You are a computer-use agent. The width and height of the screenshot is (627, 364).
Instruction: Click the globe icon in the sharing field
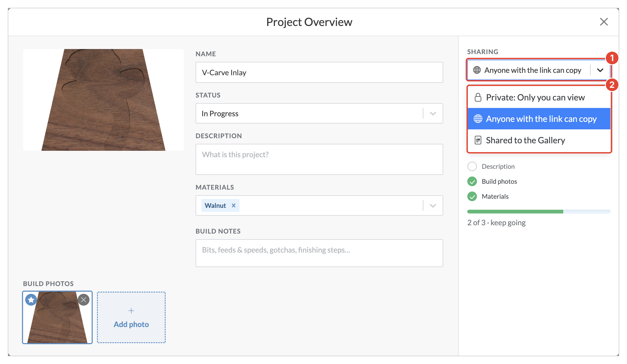point(477,70)
